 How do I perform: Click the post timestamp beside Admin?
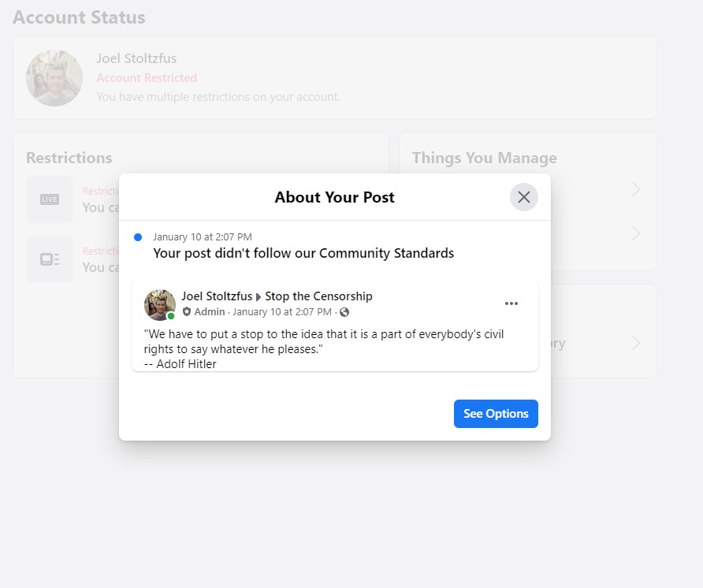click(282, 312)
